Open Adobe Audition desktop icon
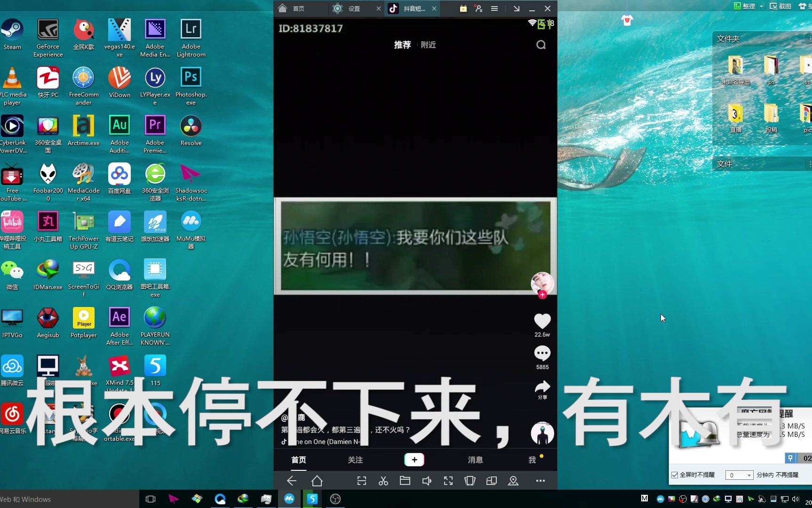 coord(119,134)
